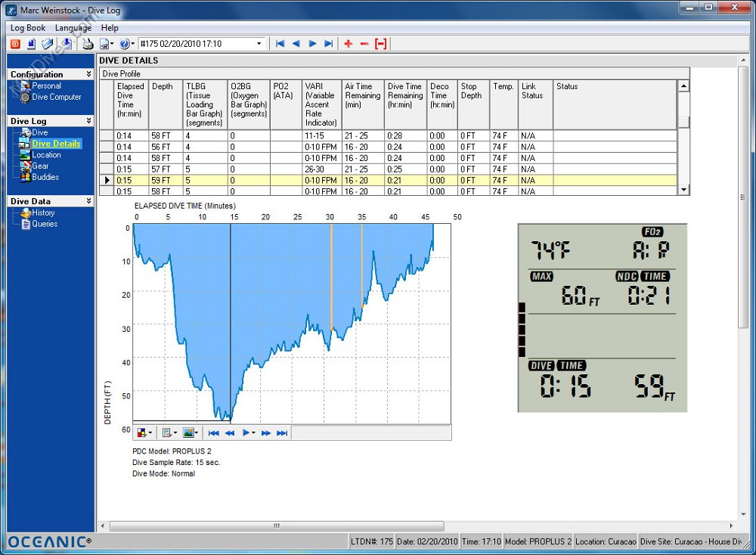Click the vertical time cursor in the chart

coord(230,323)
